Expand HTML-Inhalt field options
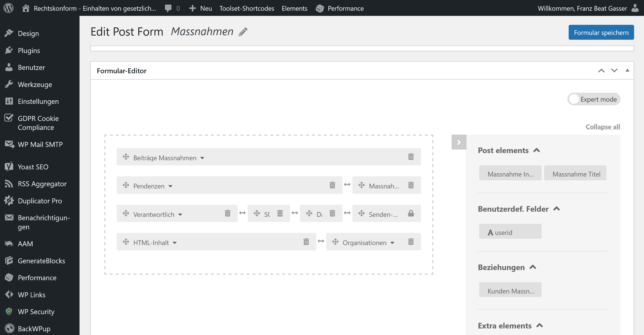Viewport: 644px width, 335px height. point(175,243)
